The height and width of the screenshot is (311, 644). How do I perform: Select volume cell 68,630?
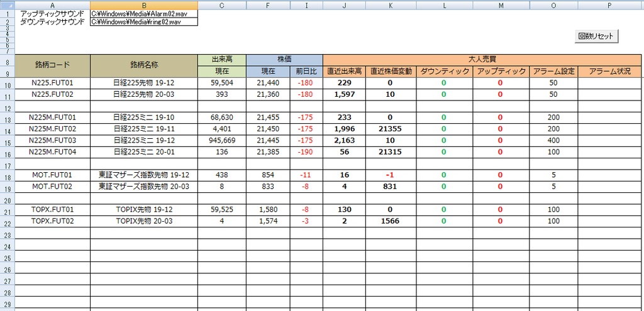pyautogui.click(x=222, y=117)
